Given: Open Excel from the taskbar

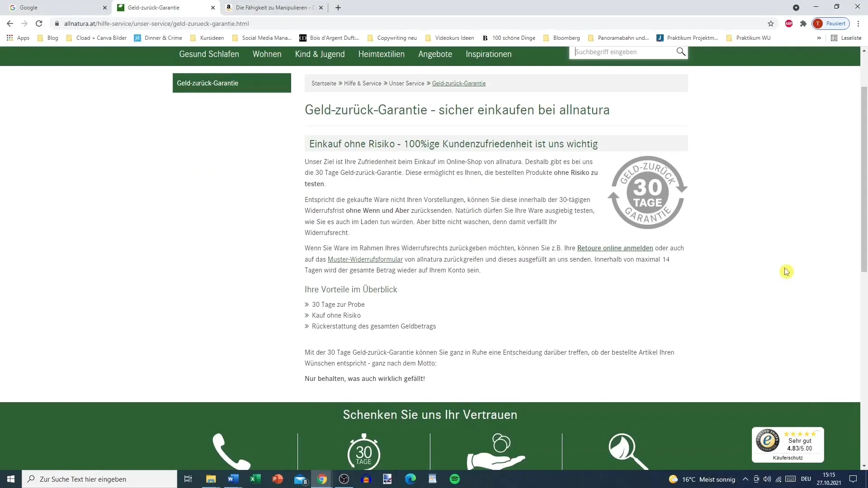Looking at the screenshot, I should coord(255,479).
